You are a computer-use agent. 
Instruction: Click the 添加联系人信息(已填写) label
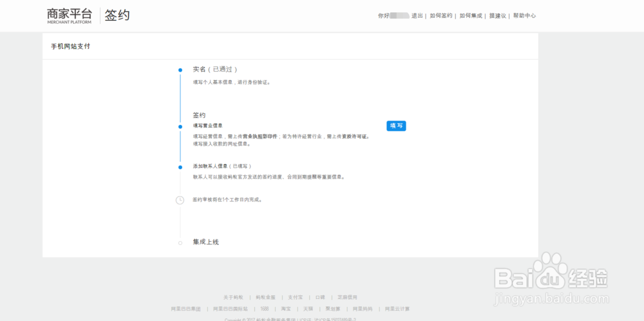tap(222, 166)
